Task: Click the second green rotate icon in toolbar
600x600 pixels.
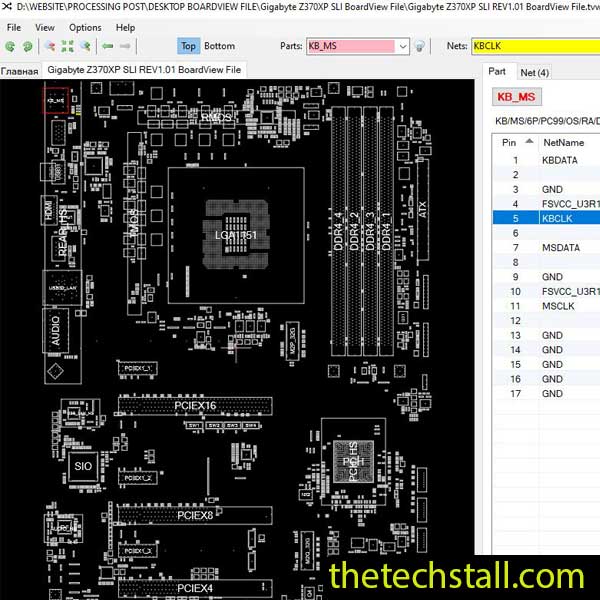Action: point(28,46)
